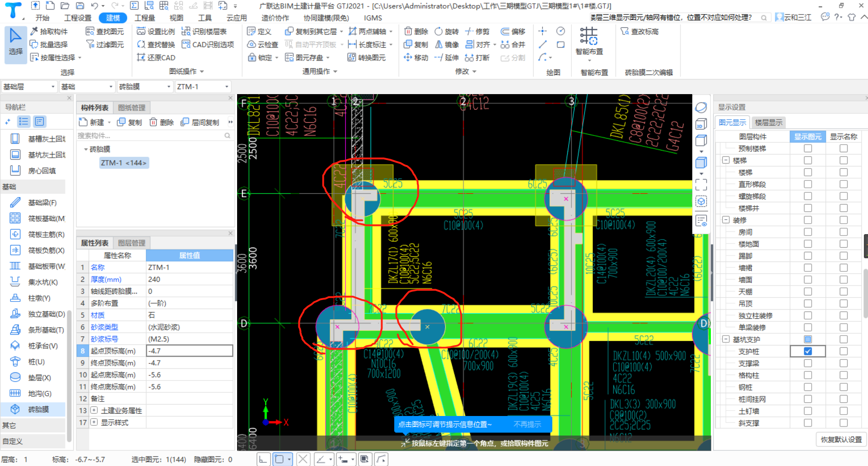Viewport: 868px width, 466px height.
Task: Click the 过滤图元 funnel tool
Action: 105,45
